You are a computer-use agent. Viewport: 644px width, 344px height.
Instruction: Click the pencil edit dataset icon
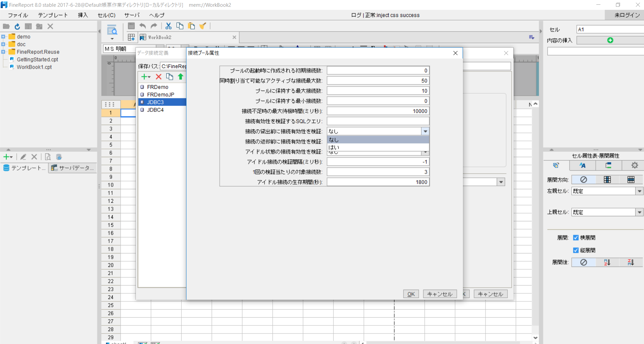(23, 157)
